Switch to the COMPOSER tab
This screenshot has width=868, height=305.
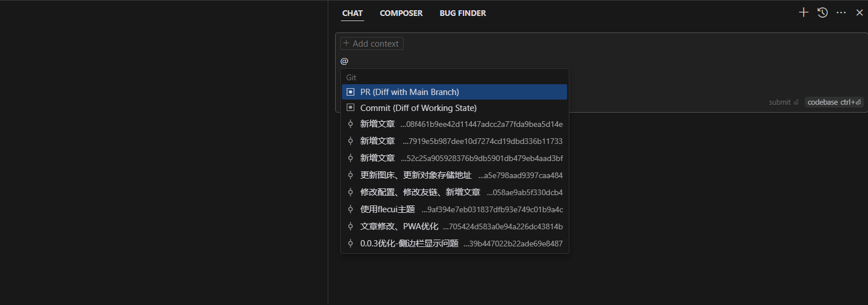click(x=401, y=13)
